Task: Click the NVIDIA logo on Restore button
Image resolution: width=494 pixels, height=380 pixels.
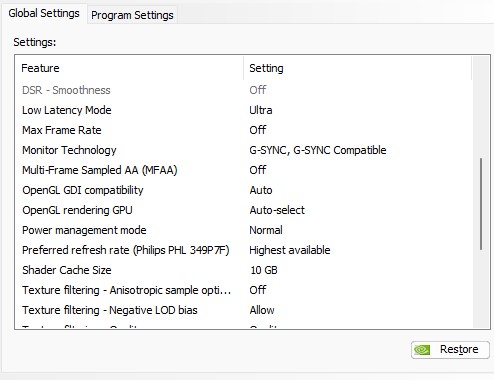Action: pos(422,350)
